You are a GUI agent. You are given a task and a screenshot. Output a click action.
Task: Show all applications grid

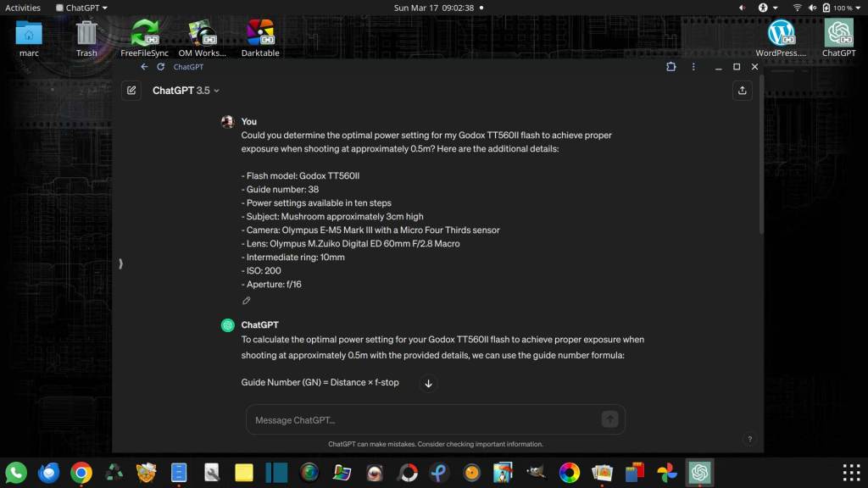pos(851,473)
